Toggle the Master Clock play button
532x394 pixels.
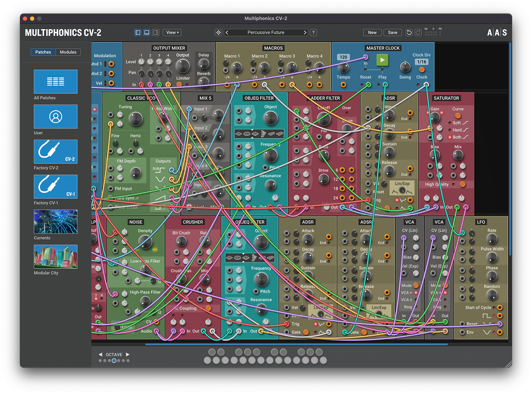[x=382, y=60]
